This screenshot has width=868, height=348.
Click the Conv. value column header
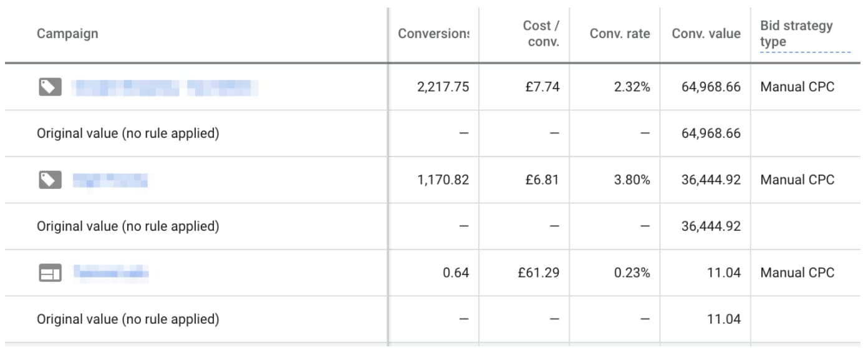click(706, 34)
